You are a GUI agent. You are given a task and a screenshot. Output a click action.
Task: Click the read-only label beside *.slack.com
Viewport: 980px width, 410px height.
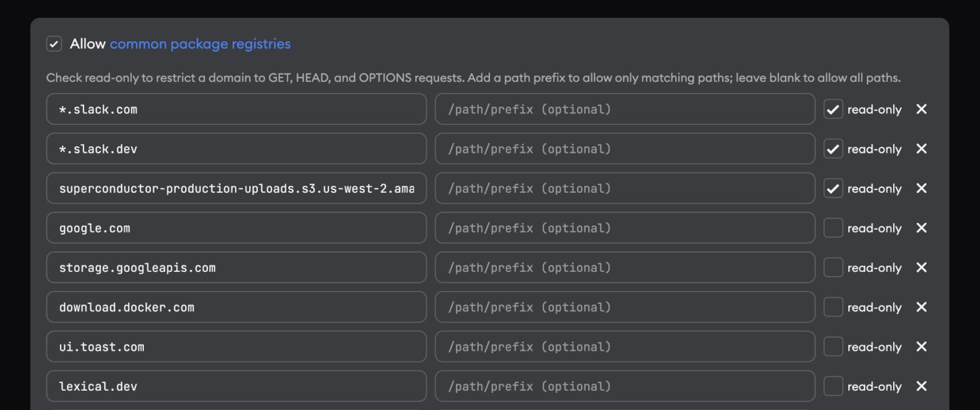pyautogui.click(x=875, y=110)
